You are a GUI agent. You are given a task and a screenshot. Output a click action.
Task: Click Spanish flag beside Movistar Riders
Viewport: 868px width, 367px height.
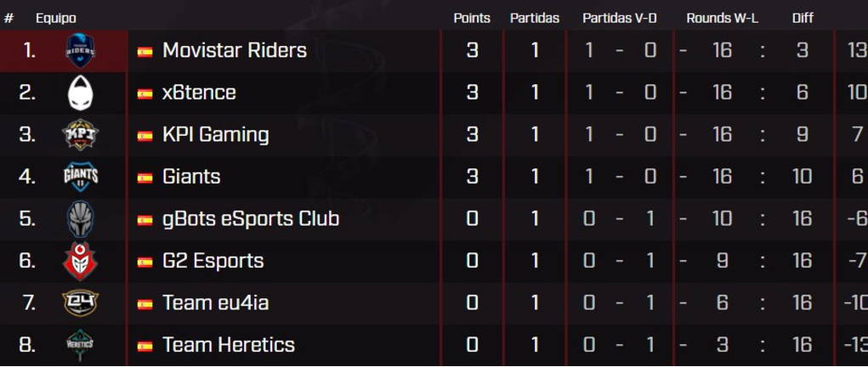coord(145,52)
